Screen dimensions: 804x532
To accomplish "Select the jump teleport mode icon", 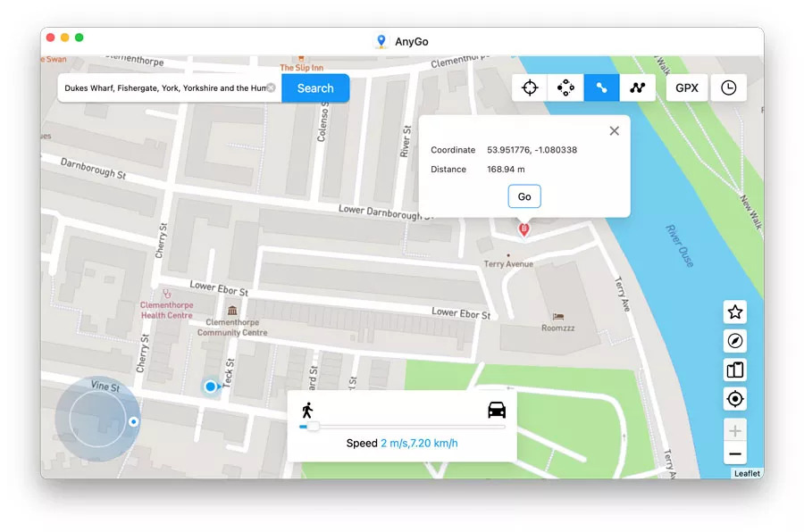I will click(565, 87).
